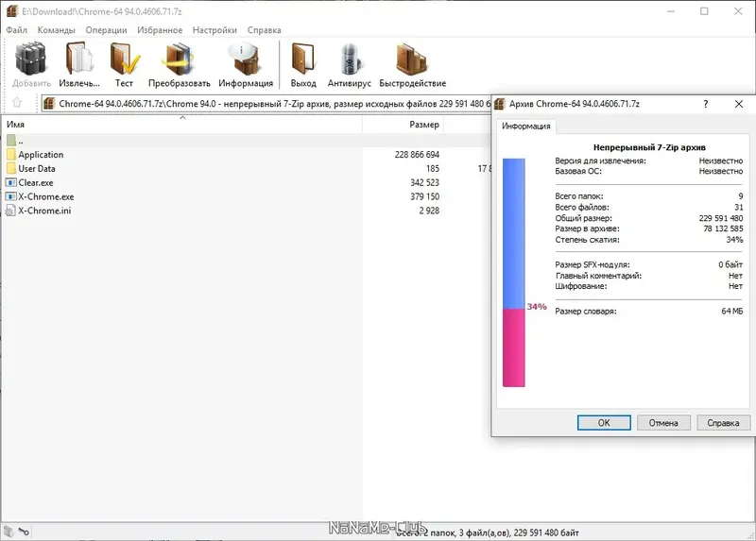
Task: Select the Application folder name
Action: point(41,155)
